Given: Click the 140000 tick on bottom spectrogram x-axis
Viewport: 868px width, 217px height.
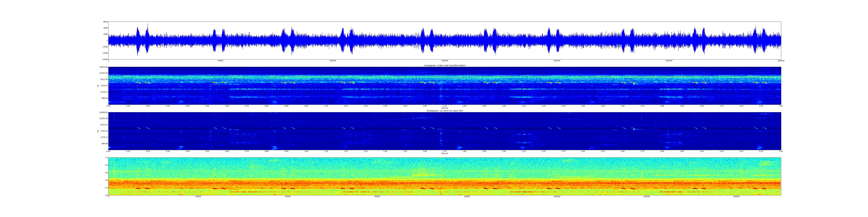Looking at the screenshot, I should 736,196.
